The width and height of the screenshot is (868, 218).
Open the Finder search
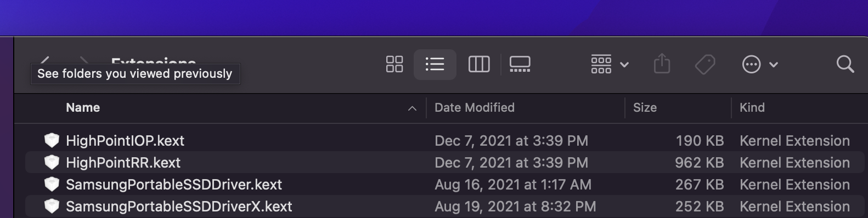[x=845, y=64]
